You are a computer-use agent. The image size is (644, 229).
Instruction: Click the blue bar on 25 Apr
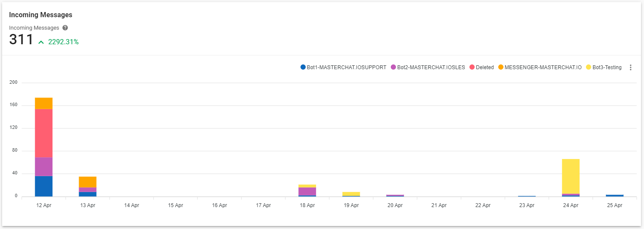coord(615,196)
